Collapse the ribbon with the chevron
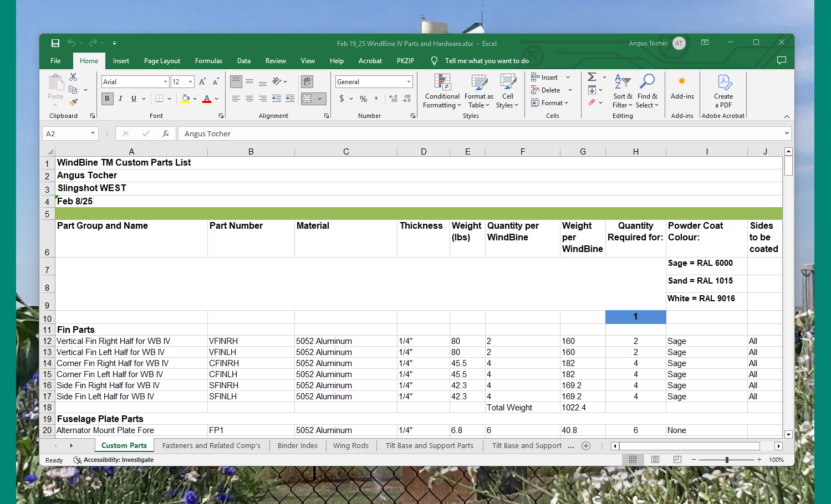This screenshot has height=504, width=831. pos(787,116)
